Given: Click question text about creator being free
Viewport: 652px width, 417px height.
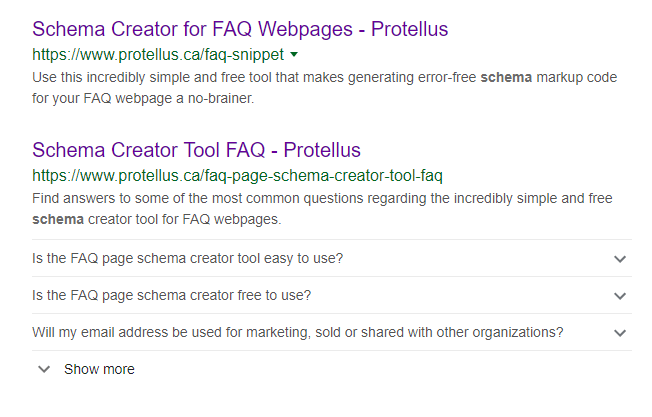Looking at the screenshot, I should (x=171, y=296).
